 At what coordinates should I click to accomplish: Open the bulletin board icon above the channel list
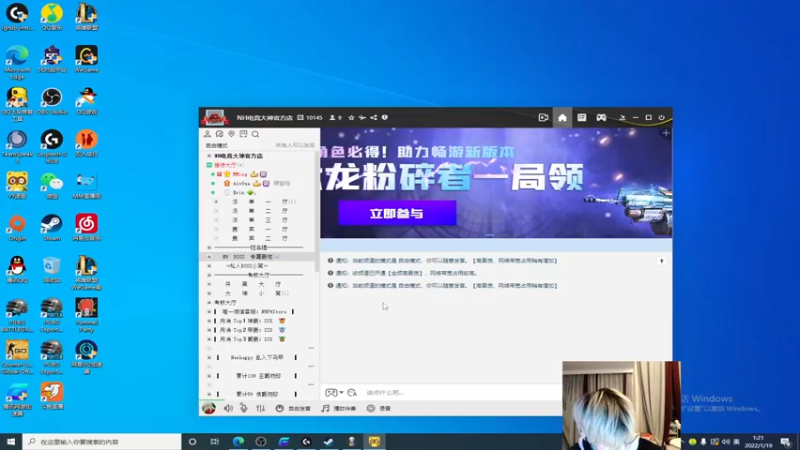pyautogui.click(x=243, y=134)
